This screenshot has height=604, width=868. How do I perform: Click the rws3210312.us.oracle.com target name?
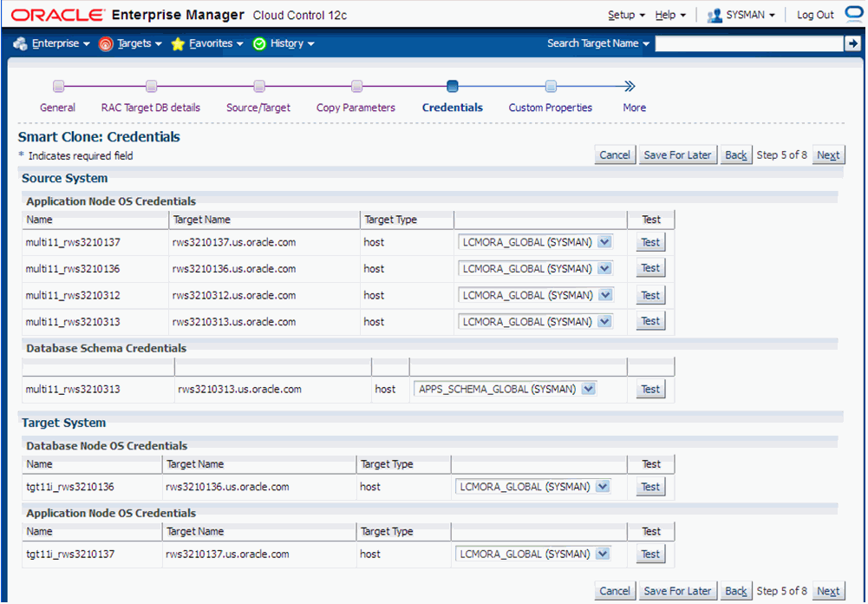coord(234,295)
